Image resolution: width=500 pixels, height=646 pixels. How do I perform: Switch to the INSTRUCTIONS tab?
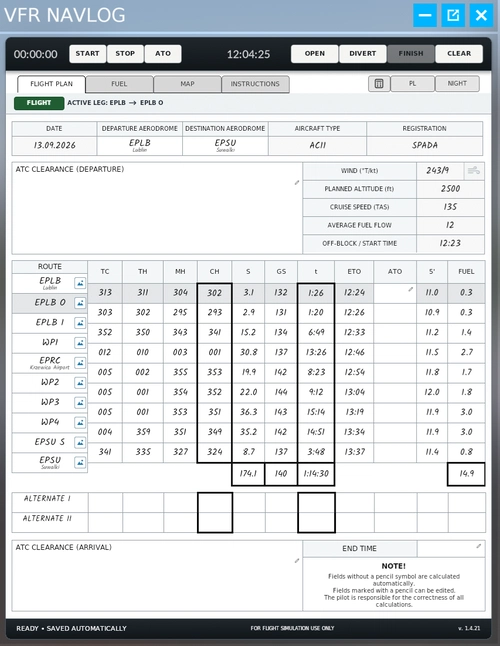point(255,84)
